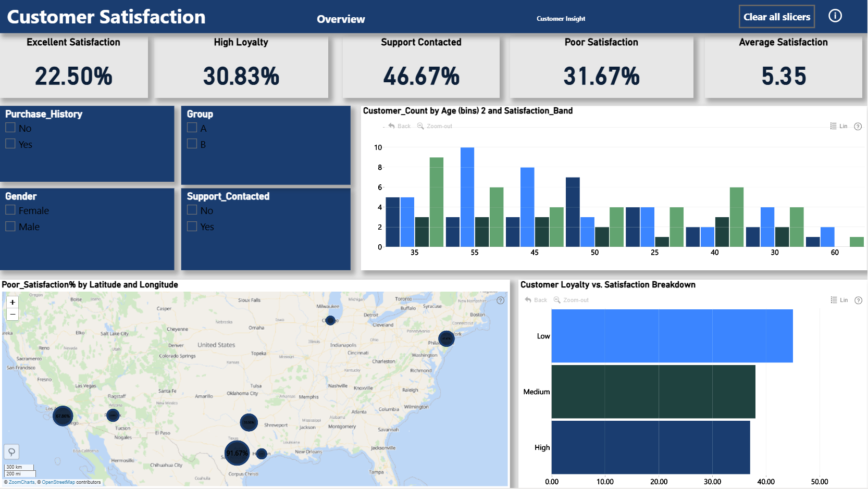
Task: Click the bright blue bar for age 45
Action: tap(527, 207)
